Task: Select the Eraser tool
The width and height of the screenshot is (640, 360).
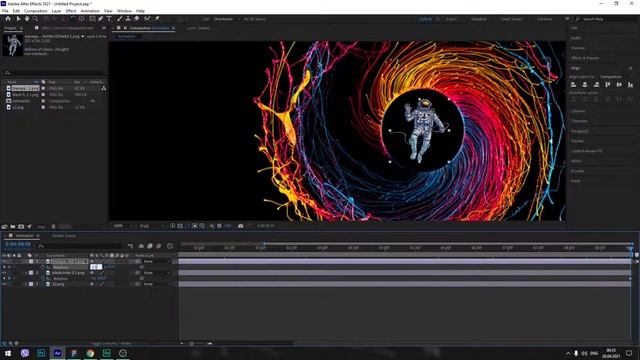Action: click(x=136, y=19)
